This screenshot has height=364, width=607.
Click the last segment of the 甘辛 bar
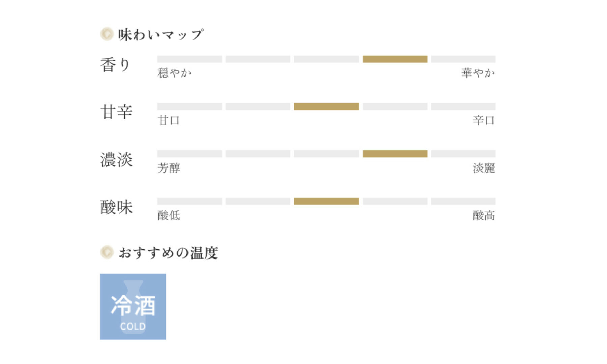point(463,107)
